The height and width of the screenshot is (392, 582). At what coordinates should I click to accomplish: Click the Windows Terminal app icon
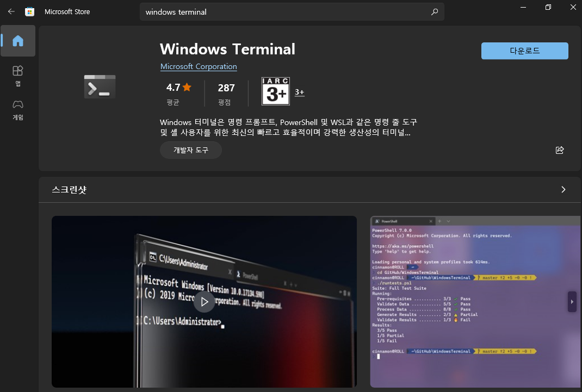coord(100,87)
